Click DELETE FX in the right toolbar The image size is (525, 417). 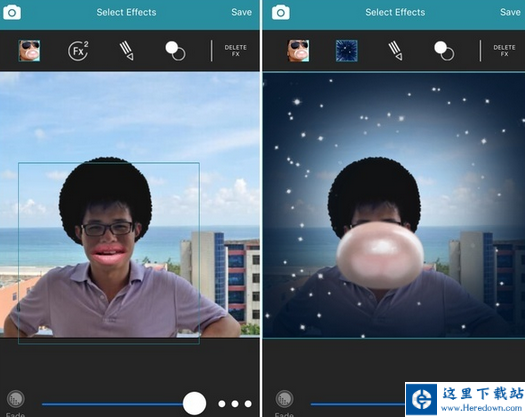tap(504, 51)
